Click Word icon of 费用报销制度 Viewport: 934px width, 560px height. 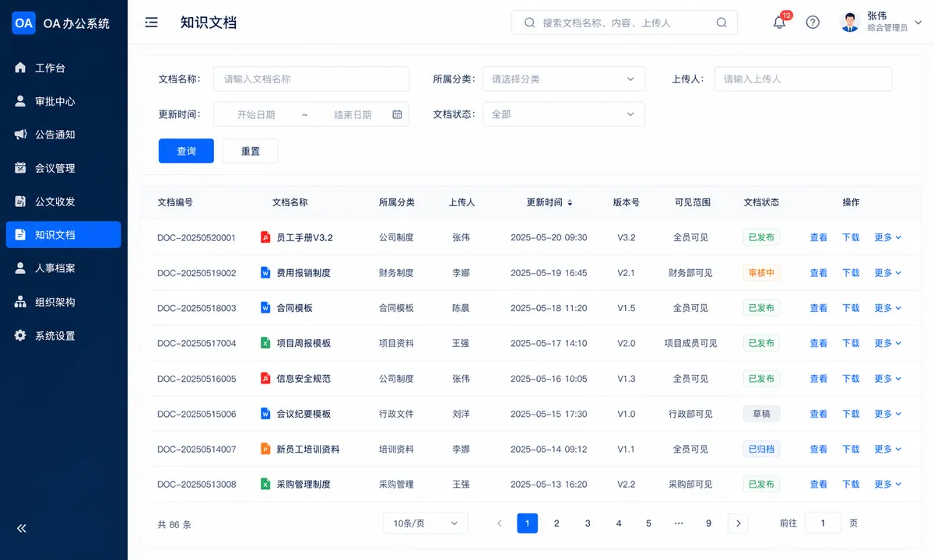(265, 273)
